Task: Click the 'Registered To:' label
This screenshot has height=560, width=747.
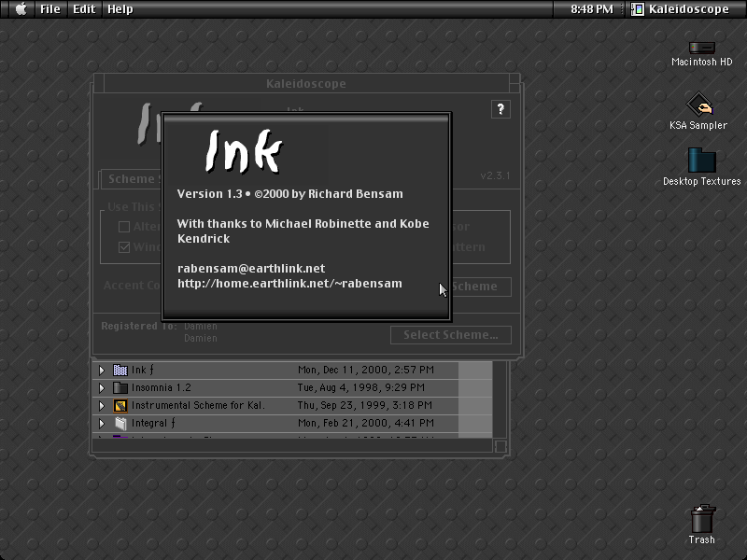Action: pos(139,326)
